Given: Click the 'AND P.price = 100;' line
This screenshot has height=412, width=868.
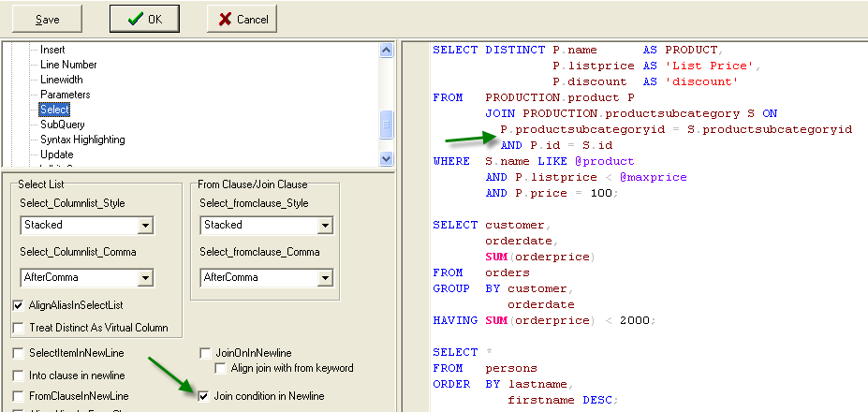Looking at the screenshot, I should click(x=551, y=193).
